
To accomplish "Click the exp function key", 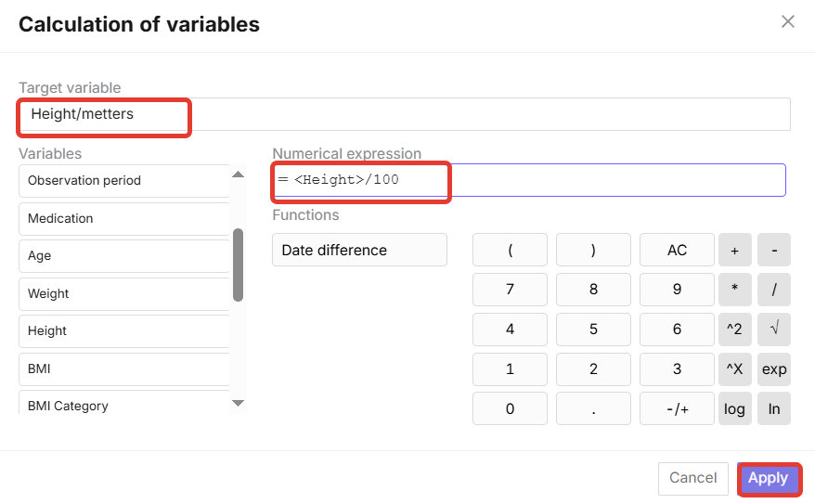I will coord(774,369).
